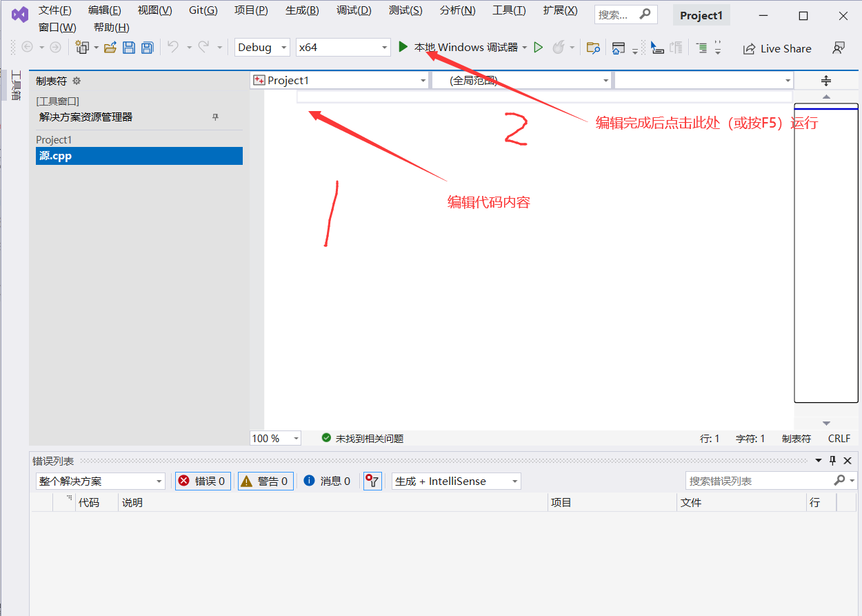This screenshot has width=862, height=616.
Task: Sort by the 说明 column header
Action: [333, 503]
